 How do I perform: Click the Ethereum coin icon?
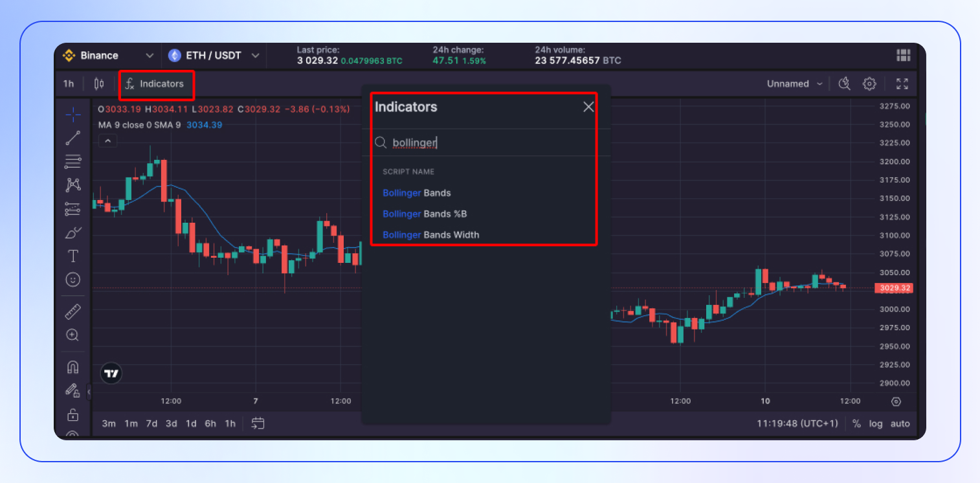click(174, 56)
